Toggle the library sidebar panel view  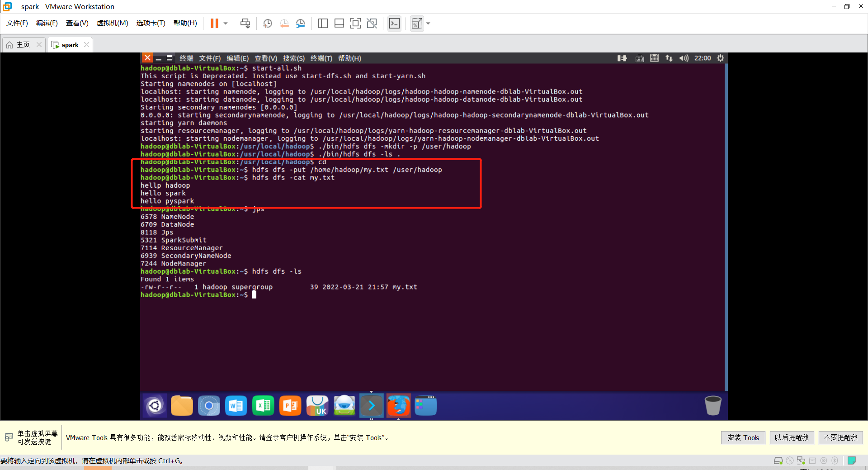point(323,23)
